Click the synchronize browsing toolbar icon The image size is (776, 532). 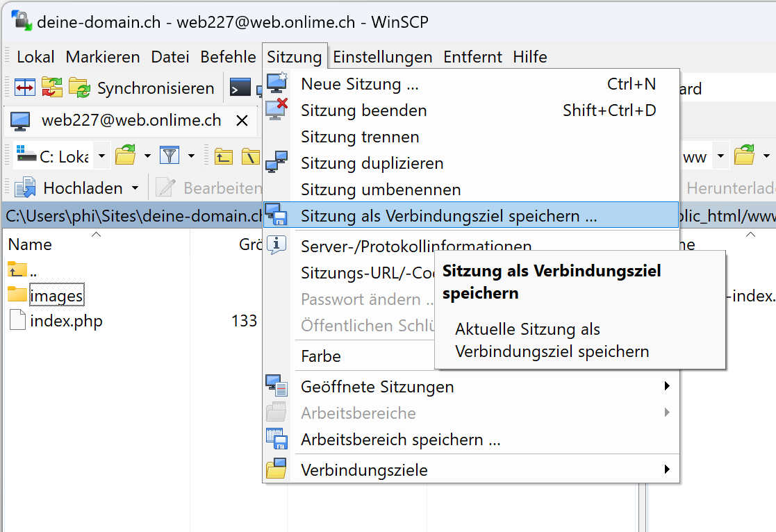(x=52, y=88)
